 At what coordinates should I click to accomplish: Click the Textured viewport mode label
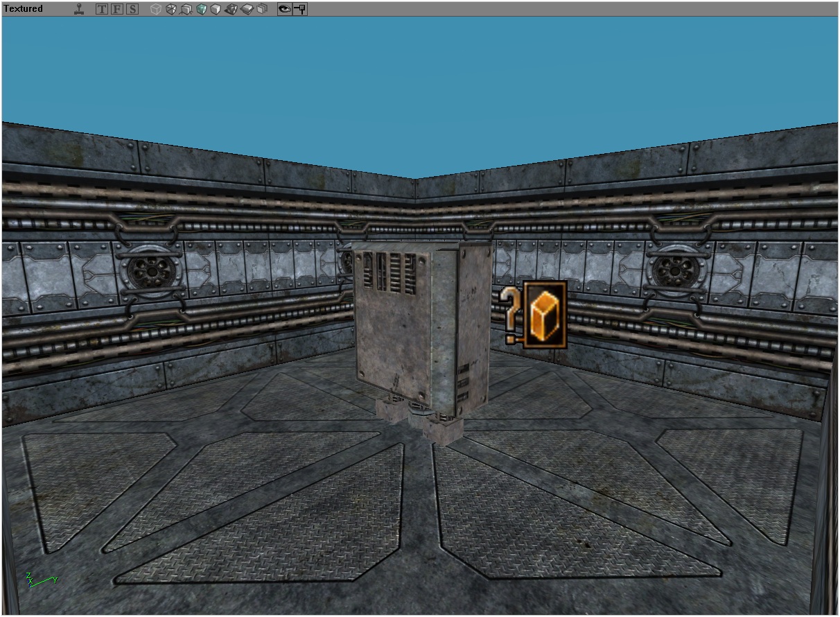pos(24,9)
